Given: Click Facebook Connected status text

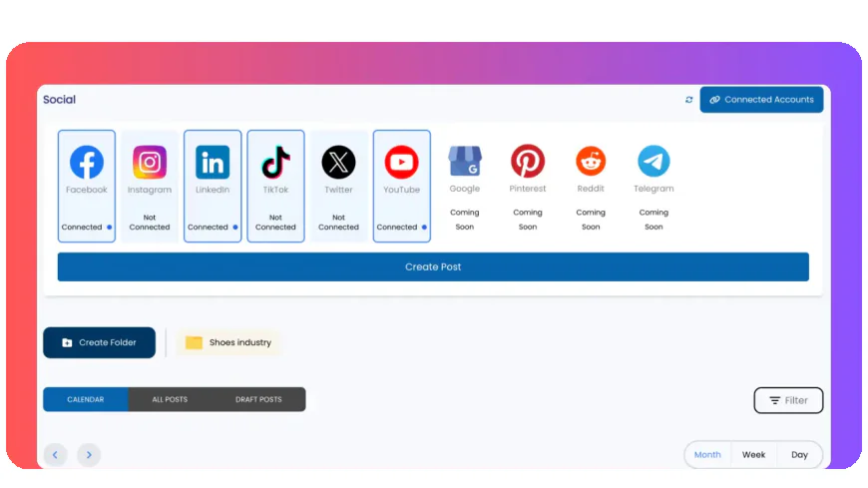Looking at the screenshot, I should coord(82,228).
